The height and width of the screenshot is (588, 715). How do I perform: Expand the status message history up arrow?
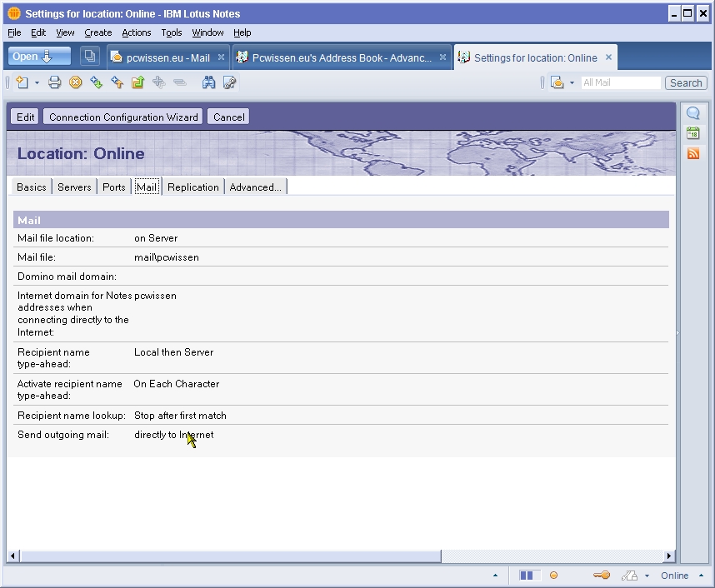coord(495,576)
